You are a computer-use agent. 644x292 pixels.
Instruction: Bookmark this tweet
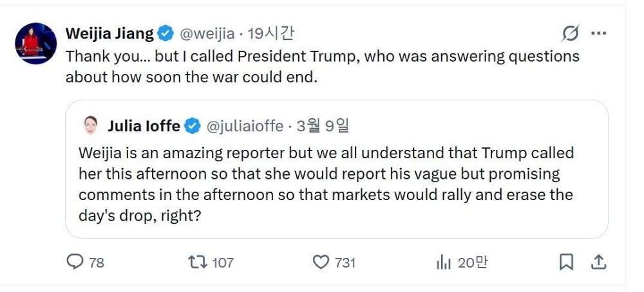click(x=566, y=262)
